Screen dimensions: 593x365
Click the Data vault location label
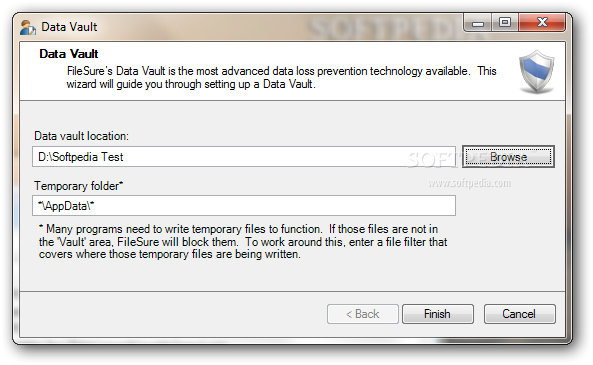pos(81,136)
